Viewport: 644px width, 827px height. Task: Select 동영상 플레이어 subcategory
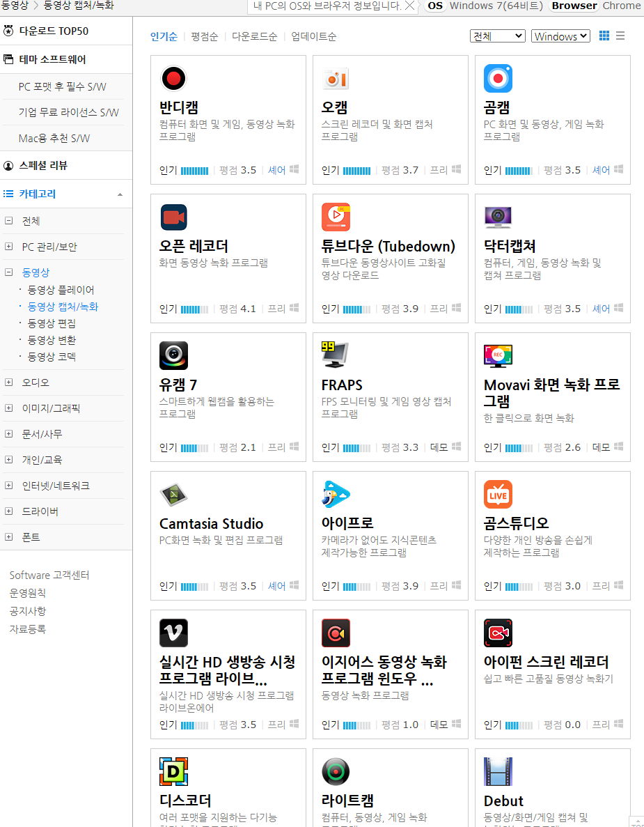click(61, 290)
